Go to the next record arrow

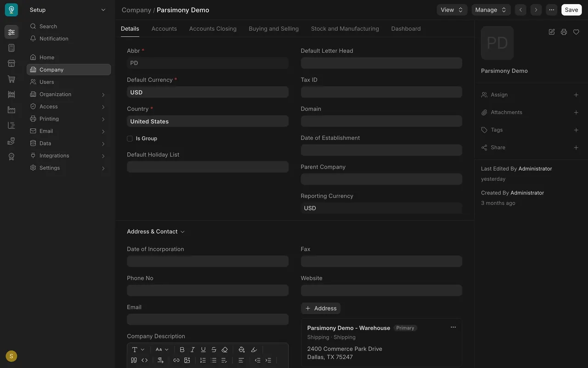536,10
